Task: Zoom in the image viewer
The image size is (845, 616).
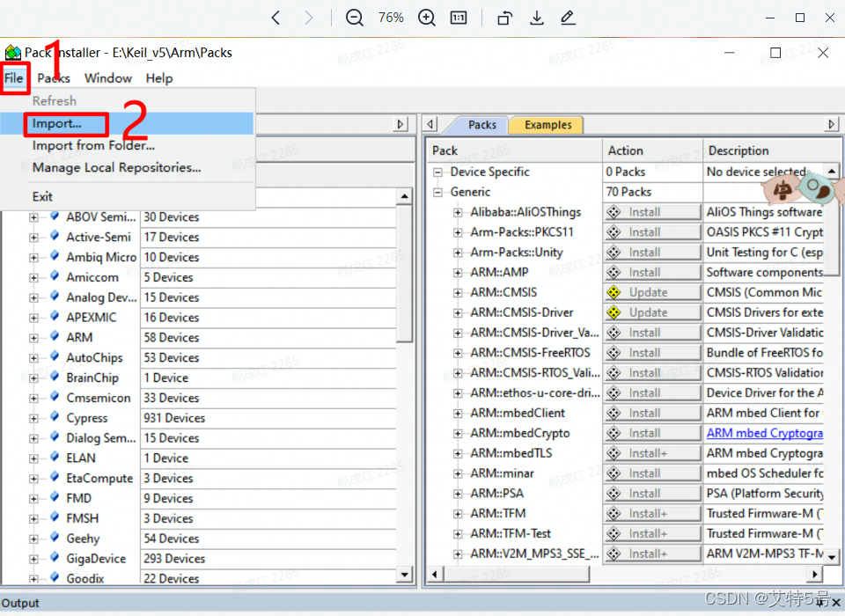Action: click(426, 18)
